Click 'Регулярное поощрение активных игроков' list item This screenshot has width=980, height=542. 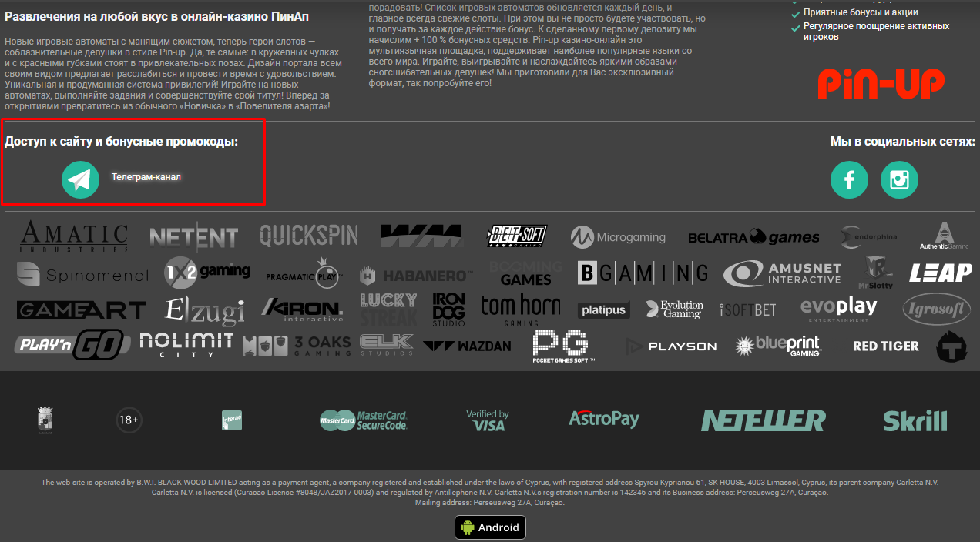click(876, 32)
